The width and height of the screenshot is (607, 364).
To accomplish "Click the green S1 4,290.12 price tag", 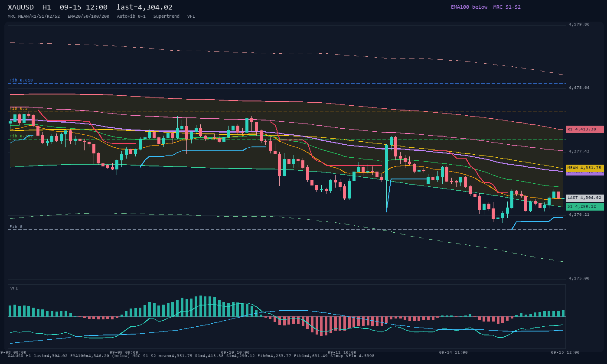I will [585, 207].
